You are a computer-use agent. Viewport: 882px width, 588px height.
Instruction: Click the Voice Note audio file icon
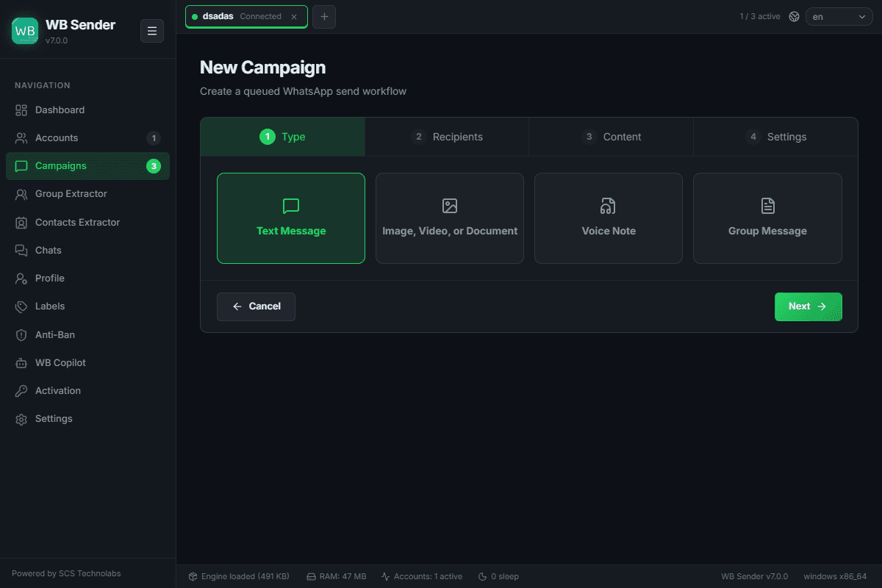pyautogui.click(x=609, y=206)
